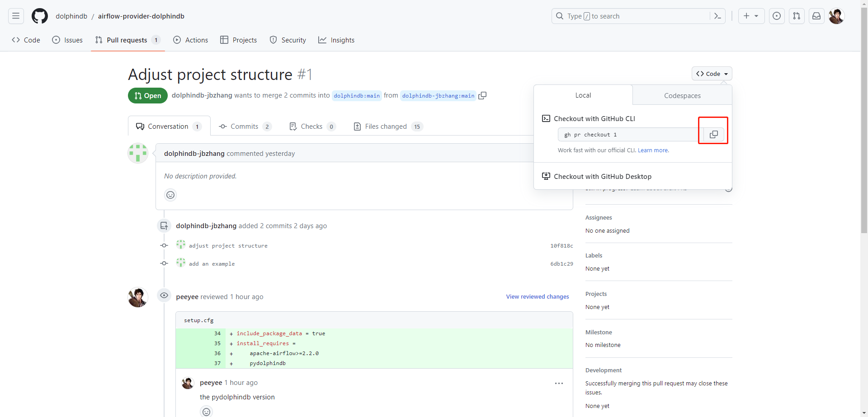Open the 'adjust project structure' commit
Image resolution: width=868 pixels, height=417 pixels.
point(228,246)
